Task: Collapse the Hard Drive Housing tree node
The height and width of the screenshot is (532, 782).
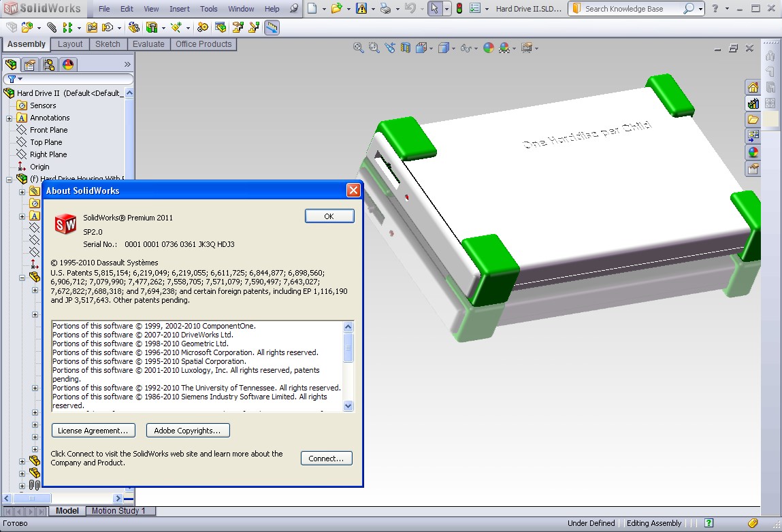Action: 10,180
